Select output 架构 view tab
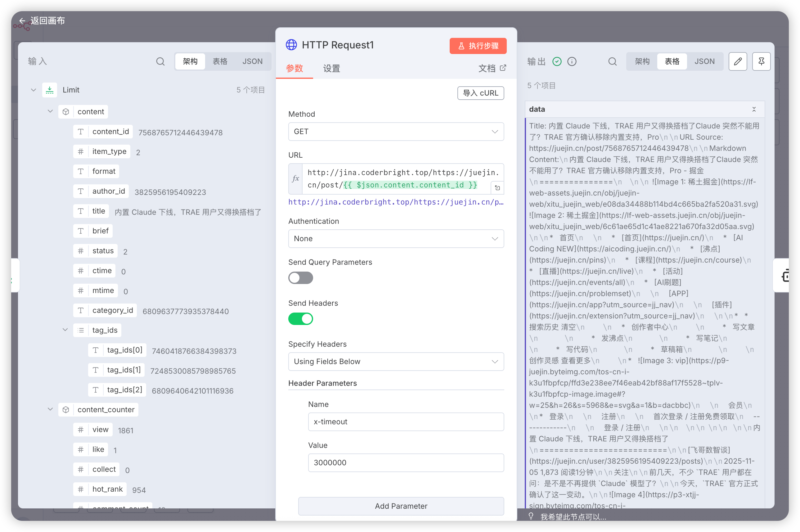This screenshot has width=800, height=532. tap(642, 61)
